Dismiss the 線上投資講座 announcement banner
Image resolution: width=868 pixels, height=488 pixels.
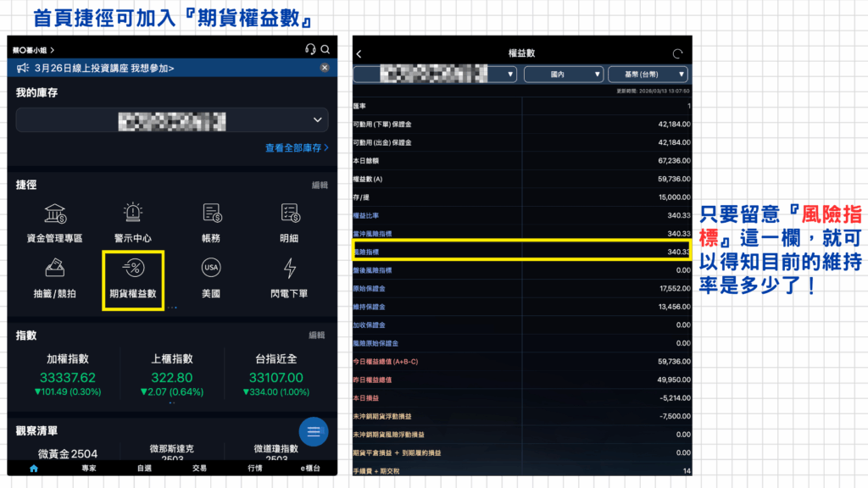pos(325,68)
